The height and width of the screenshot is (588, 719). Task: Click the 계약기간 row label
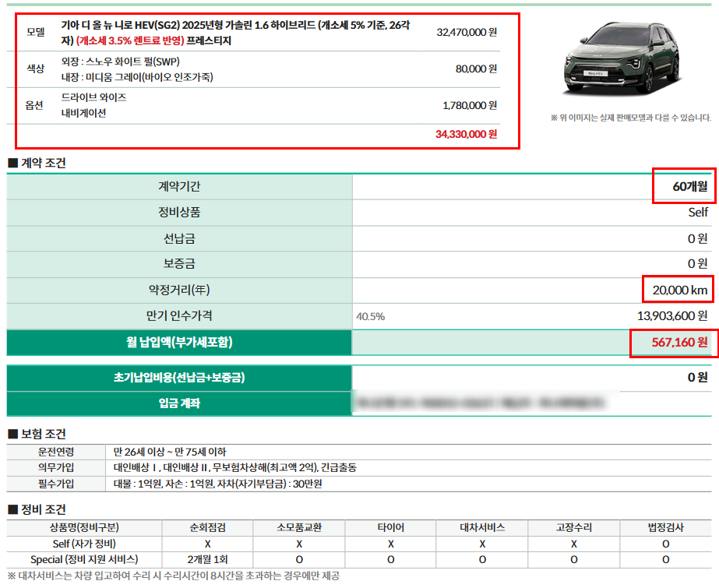tap(179, 187)
